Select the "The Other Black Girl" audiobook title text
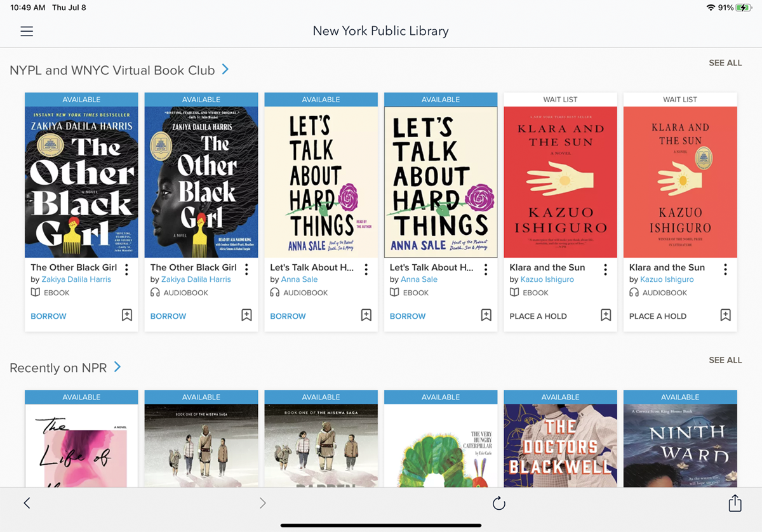Screen dimensions: 762x532 [194, 267]
